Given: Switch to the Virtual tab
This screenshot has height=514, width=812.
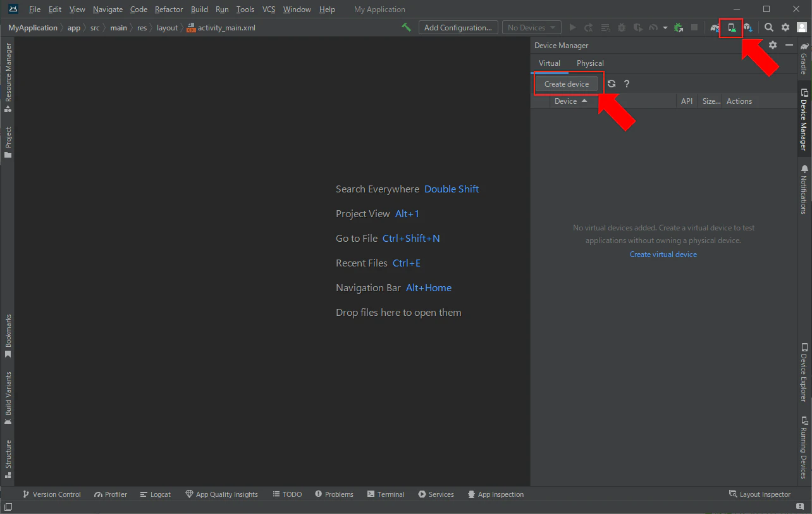Looking at the screenshot, I should pos(550,63).
